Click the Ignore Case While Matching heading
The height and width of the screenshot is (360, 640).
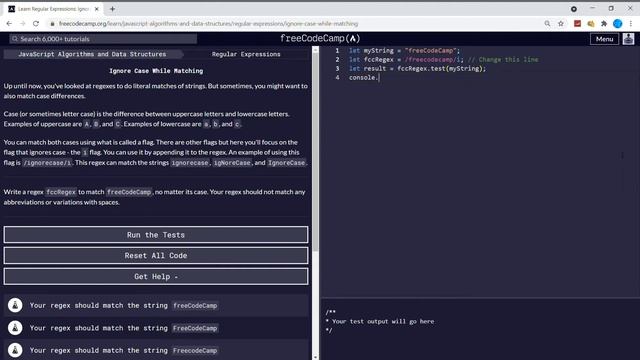(156, 71)
